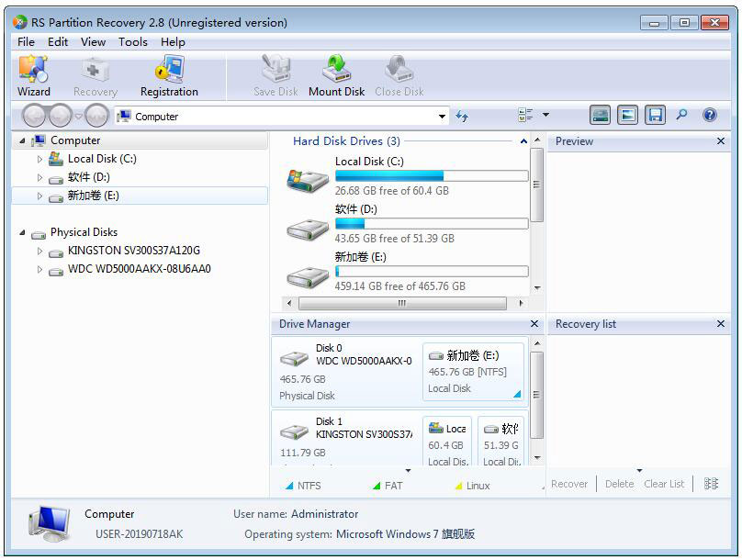742x560 pixels.
Task: Click the Clear List button
Action: (x=664, y=484)
